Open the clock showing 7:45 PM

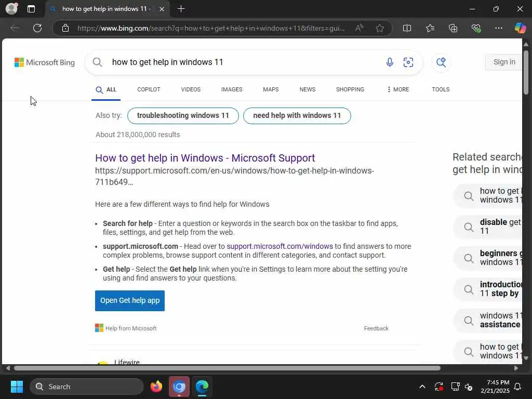click(x=495, y=387)
